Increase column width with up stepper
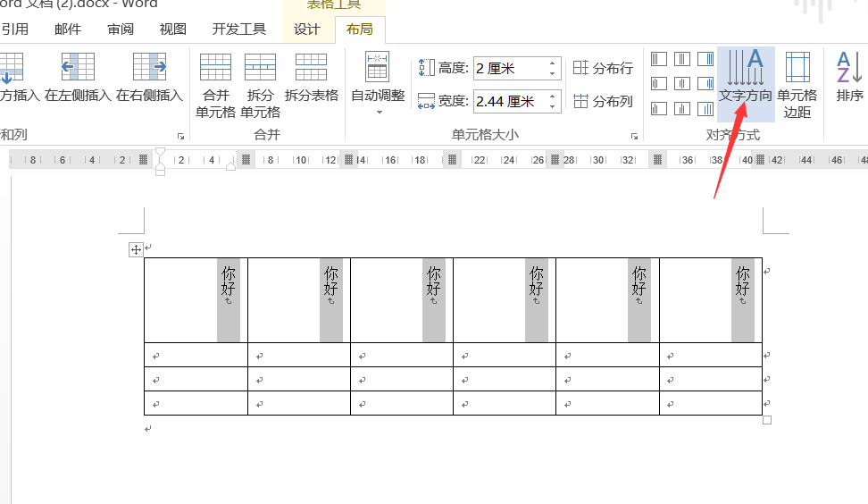Image resolution: width=868 pixels, height=504 pixels. tap(553, 97)
